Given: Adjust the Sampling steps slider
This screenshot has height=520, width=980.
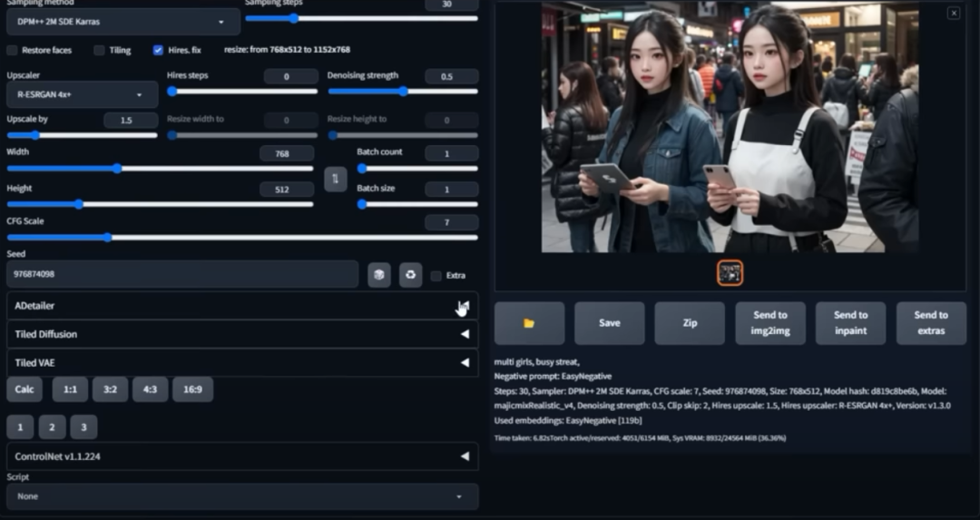Looking at the screenshot, I should [362, 19].
